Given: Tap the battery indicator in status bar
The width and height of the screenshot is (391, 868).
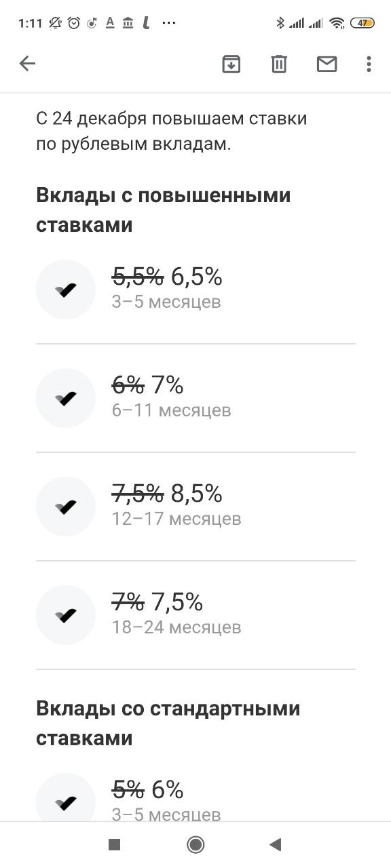Looking at the screenshot, I should tap(363, 23).
